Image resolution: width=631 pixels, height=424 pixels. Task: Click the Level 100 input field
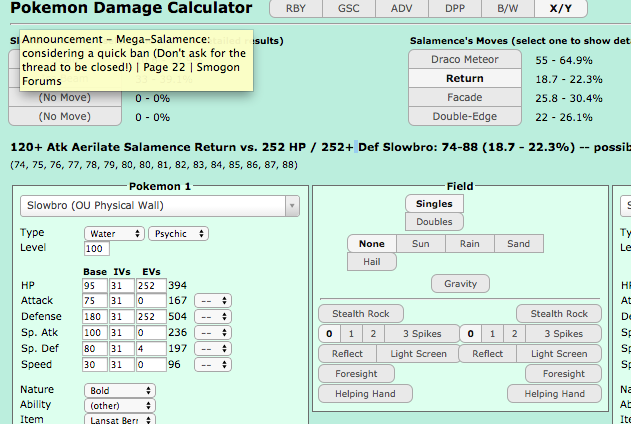pos(97,249)
